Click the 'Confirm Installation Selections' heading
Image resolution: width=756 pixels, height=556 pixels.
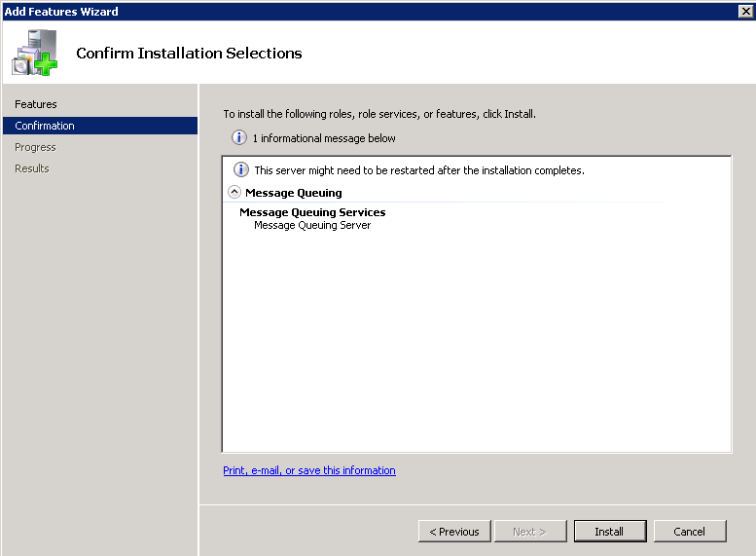(189, 54)
